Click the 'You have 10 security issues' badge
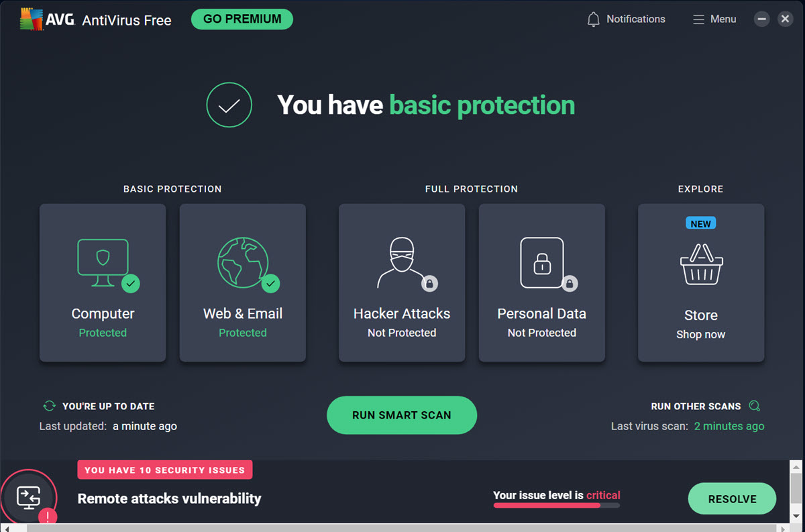The height and width of the screenshot is (532, 805). [164, 470]
